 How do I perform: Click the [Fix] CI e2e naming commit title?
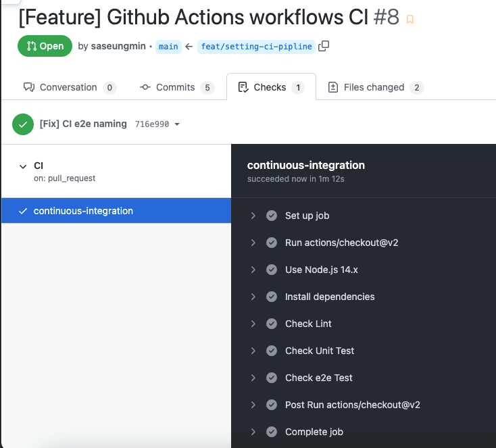pos(83,124)
